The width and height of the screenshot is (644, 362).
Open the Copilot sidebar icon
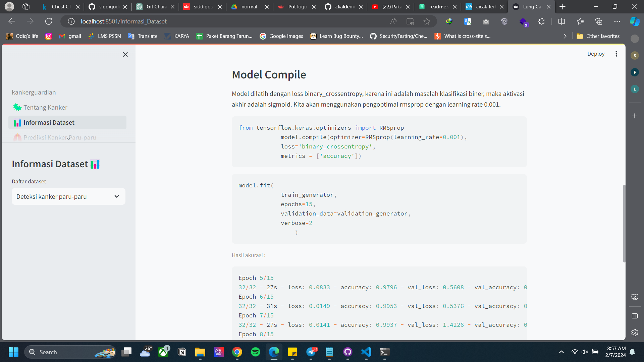coord(635,21)
